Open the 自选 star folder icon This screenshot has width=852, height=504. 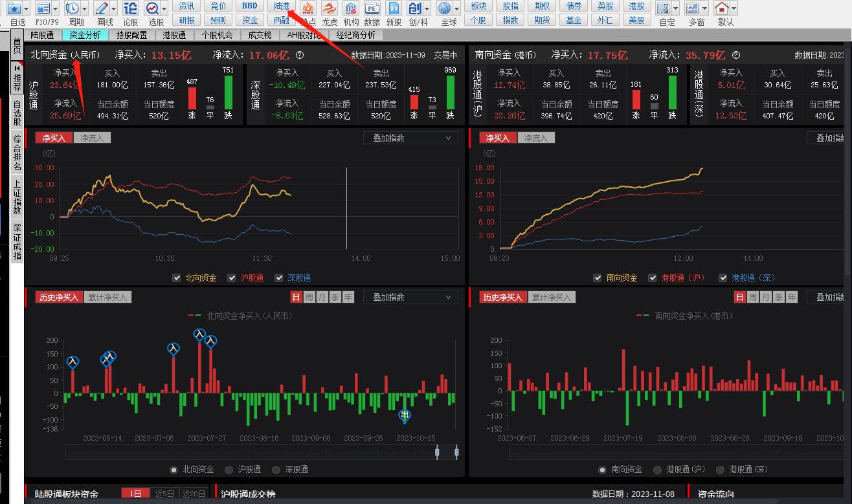coord(13,8)
